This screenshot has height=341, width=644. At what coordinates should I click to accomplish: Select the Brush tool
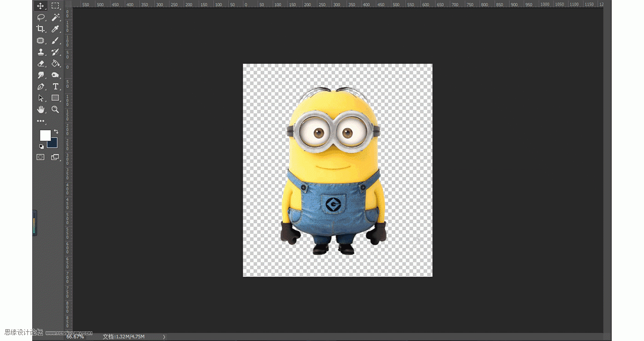(55, 40)
